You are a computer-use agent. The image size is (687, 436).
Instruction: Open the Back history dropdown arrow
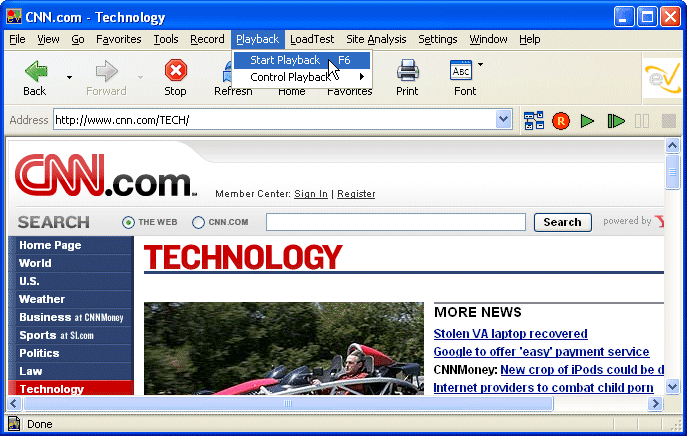point(69,78)
